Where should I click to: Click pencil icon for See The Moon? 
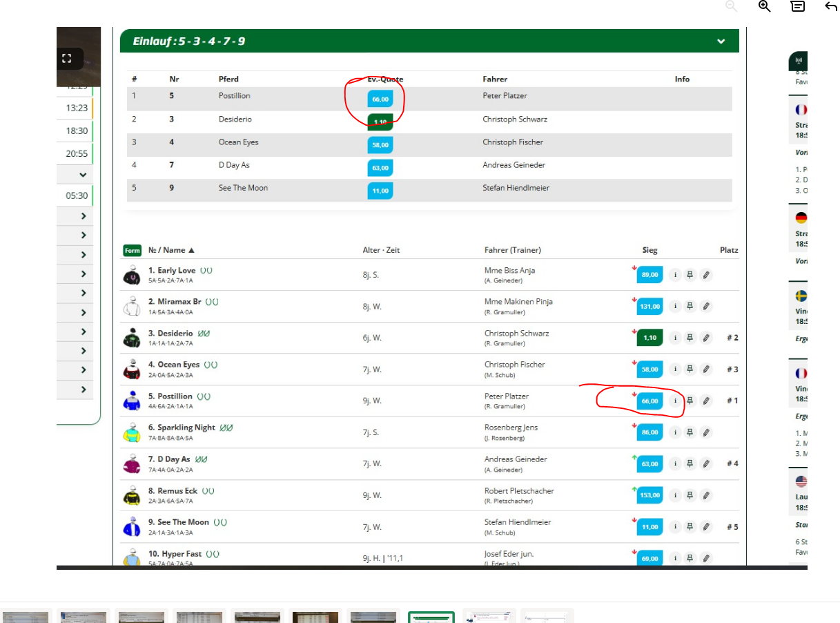(705, 527)
